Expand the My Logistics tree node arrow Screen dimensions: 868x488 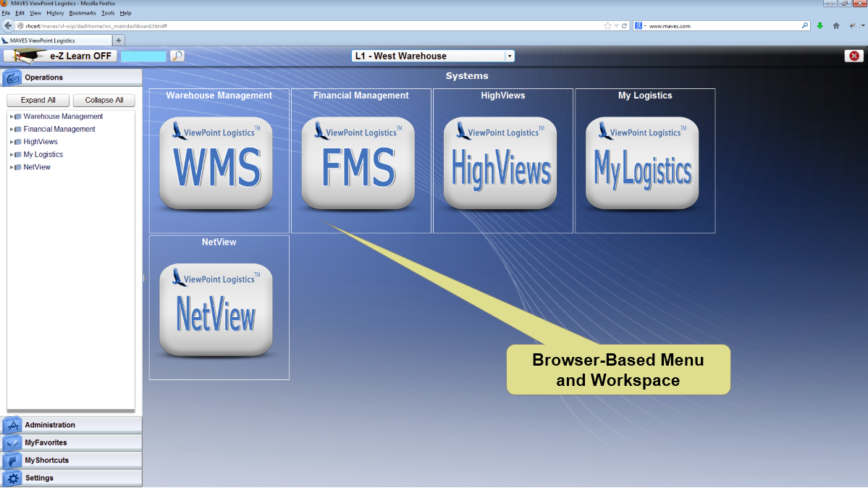(x=11, y=154)
